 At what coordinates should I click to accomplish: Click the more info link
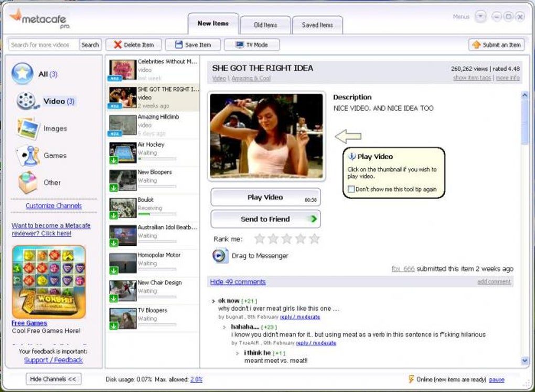[507, 78]
